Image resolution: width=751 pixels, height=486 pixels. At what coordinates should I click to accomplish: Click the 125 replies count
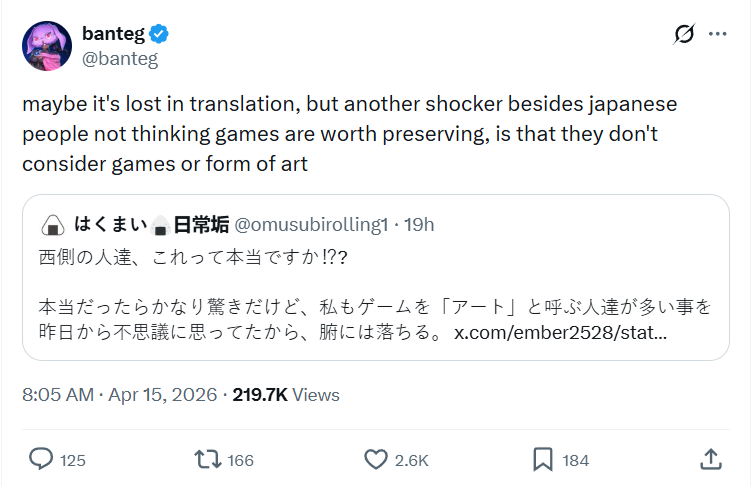[x=73, y=461]
